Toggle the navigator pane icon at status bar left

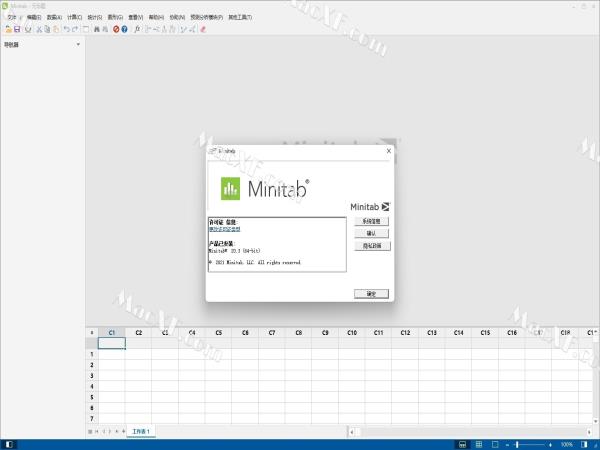[9, 445]
